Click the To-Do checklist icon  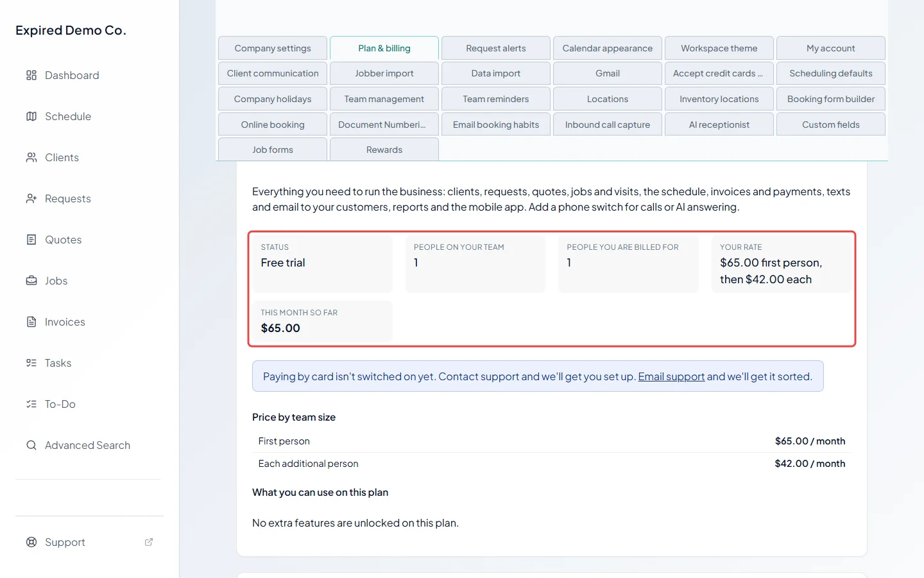[31, 404]
